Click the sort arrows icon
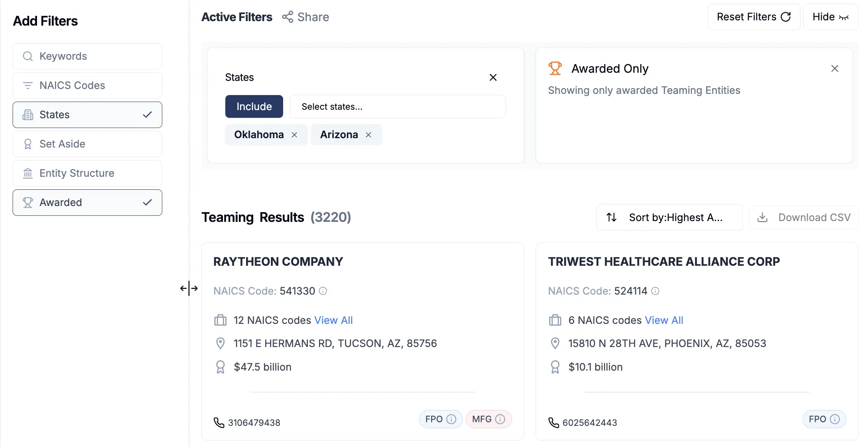This screenshot has height=447, width=868. click(x=611, y=217)
